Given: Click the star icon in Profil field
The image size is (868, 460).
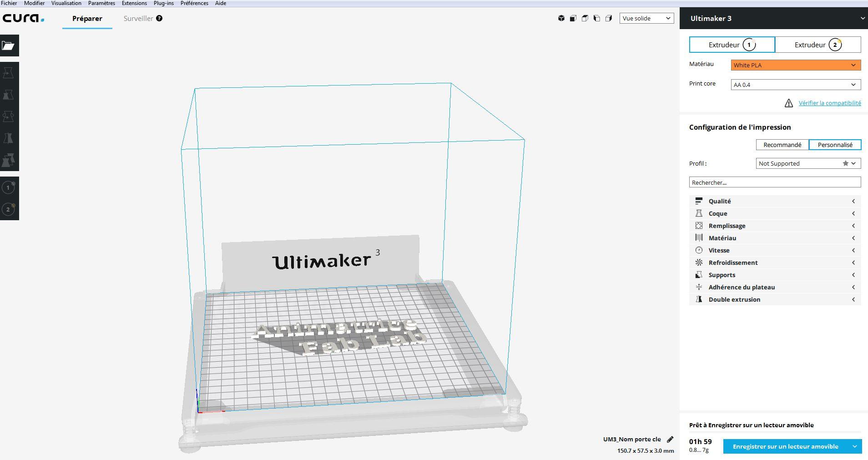Looking at the screenshot, I should [x=845, y=163].
